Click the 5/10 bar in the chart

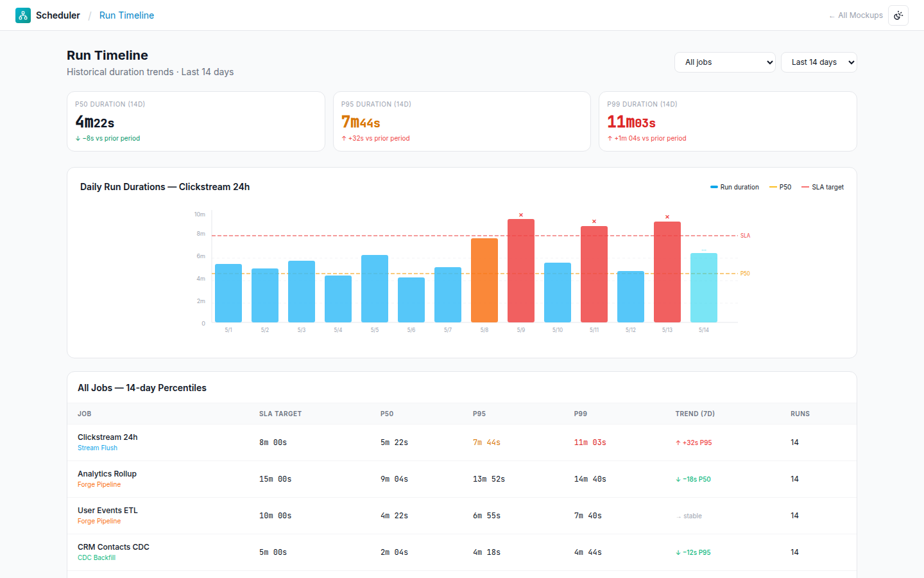pyautogui.click(x=558, y=292)
